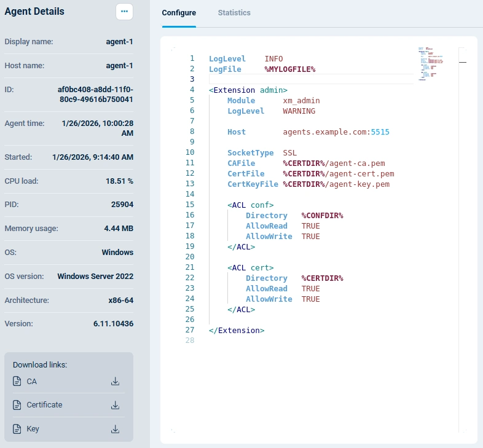Image resolution: width=483 pixels, height=448 pixels.
Task: Click AllowWrite TRUE on line 18
Action: click(283, 237)
